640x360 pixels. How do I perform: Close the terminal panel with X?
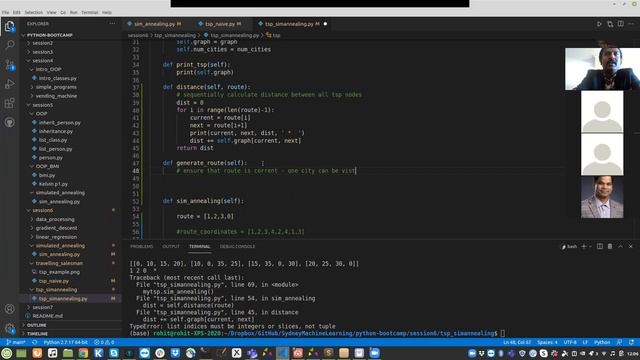631,246
